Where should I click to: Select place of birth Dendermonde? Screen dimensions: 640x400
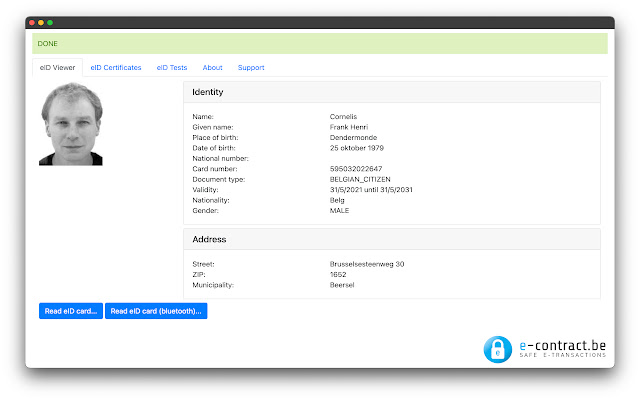(x=353, y=138)
